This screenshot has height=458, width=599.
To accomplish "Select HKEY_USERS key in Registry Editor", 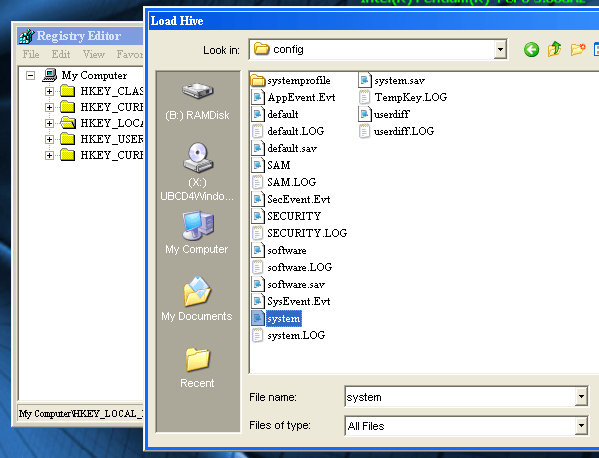I will (x=112, y=139).
